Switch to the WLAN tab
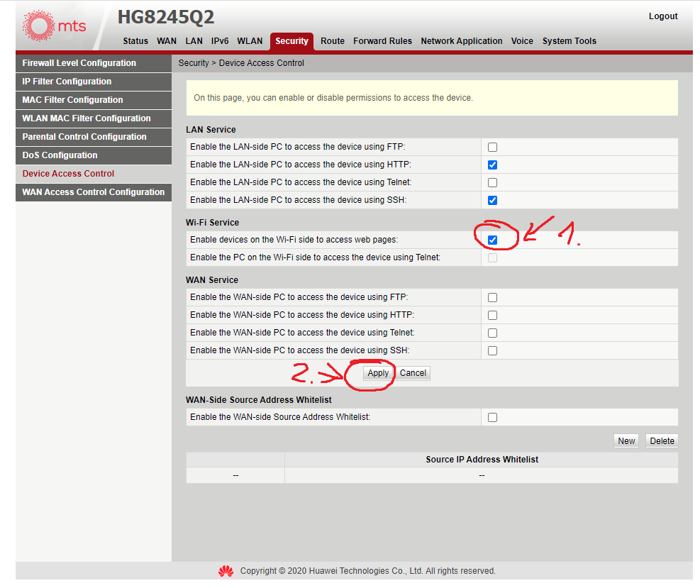This screenshot has width=700, height=588. pos(250,41)
